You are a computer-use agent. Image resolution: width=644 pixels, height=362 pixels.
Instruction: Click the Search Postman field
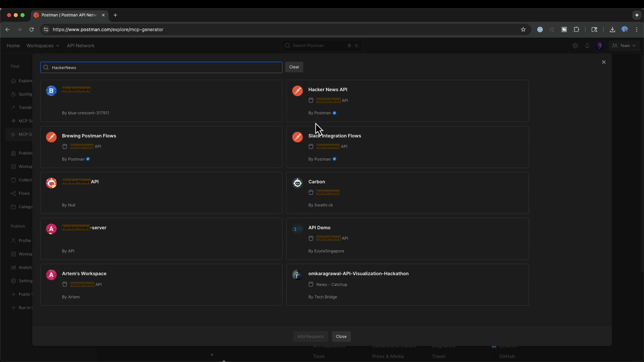pos(322,46)
